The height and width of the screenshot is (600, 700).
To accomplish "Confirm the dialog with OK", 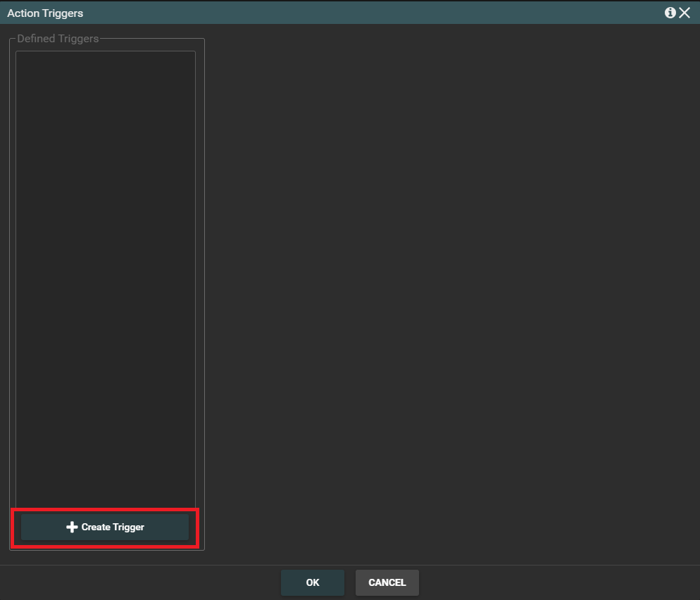I will 313,582.
